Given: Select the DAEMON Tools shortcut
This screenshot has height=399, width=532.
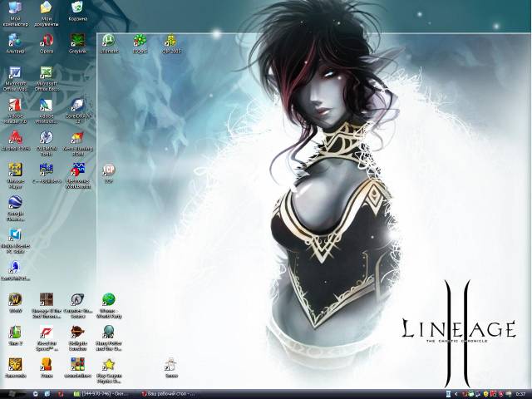Looking at the screenshot, I should pyautogui.click(x=47, y=138).
